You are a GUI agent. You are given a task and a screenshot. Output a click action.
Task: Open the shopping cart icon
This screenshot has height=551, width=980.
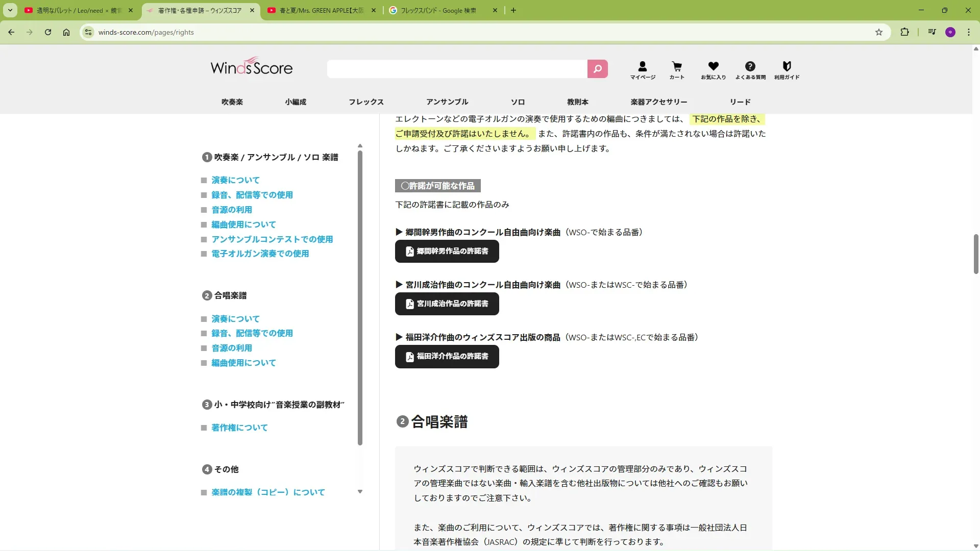(677, 70)
